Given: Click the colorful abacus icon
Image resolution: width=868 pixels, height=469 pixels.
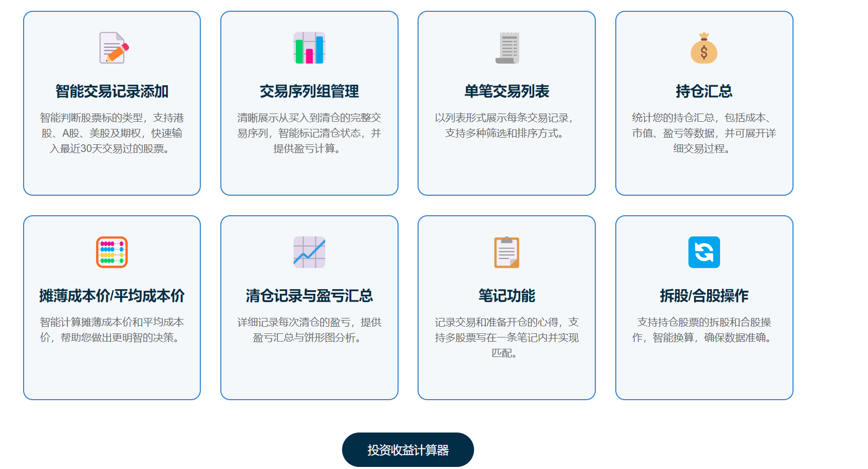Looking at the screenshot, I should click(x=112, y=252).
